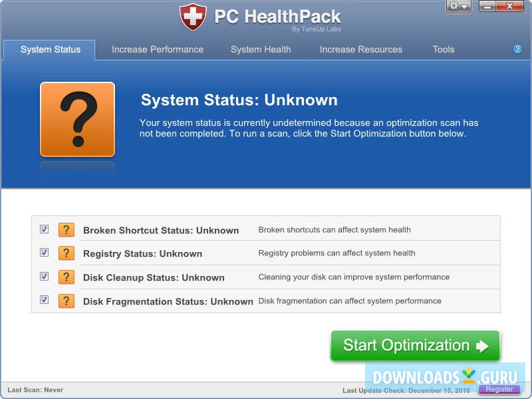The height and width of the screenshot is (399, 532).
Task: Open the System Health tab
Action: pyautogui.click(x=261, y=49)
